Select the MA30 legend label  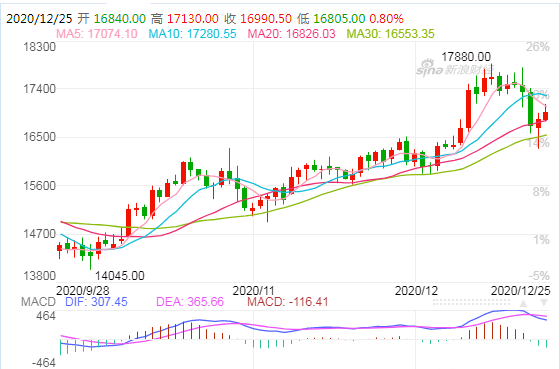click(391, 34)
